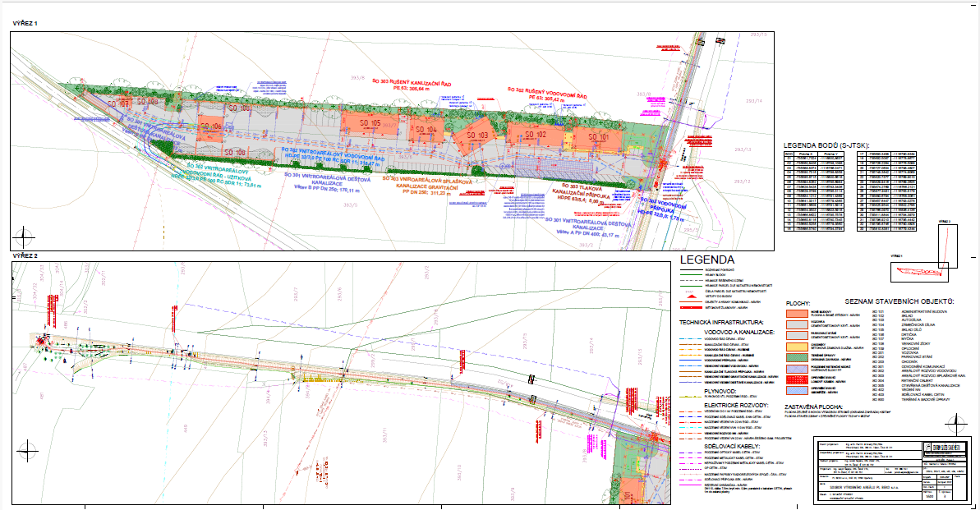Screen dimensions: 980x510
Task: Click 'RETENČNÍ OBJEKT' in the object list
Action: point(916,380)
